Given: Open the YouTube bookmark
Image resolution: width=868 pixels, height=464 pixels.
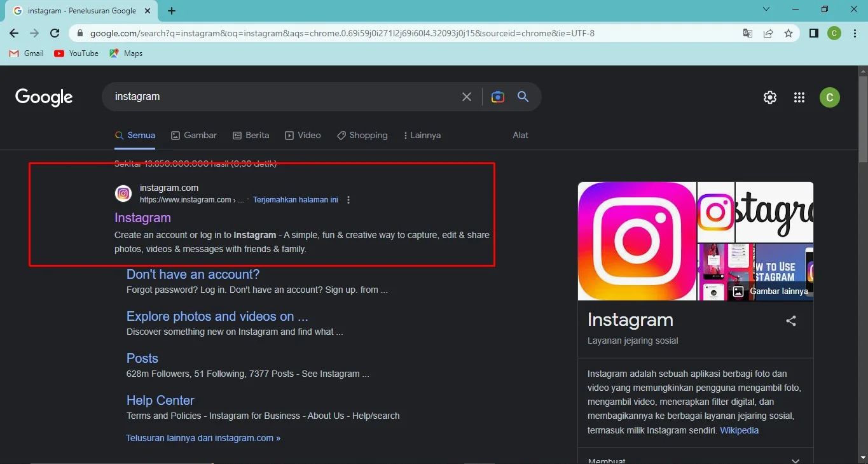Looking at the screenshot, I should click(76, 53).
